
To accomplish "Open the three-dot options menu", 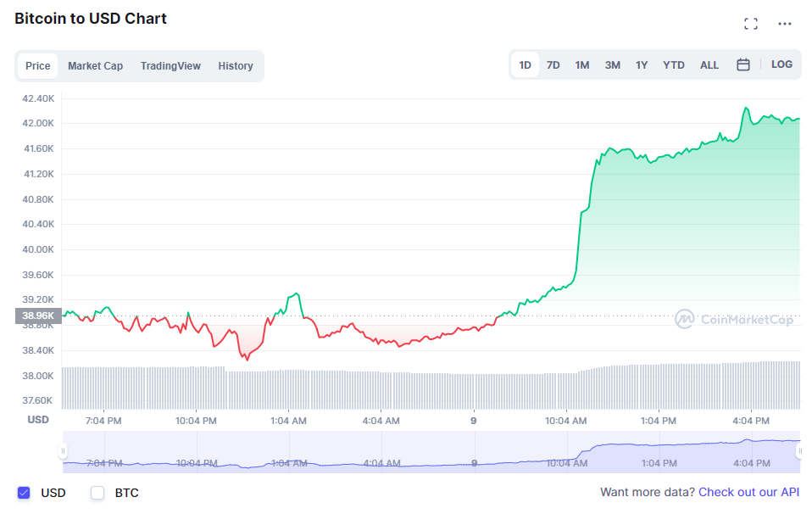I will (784, 24).
